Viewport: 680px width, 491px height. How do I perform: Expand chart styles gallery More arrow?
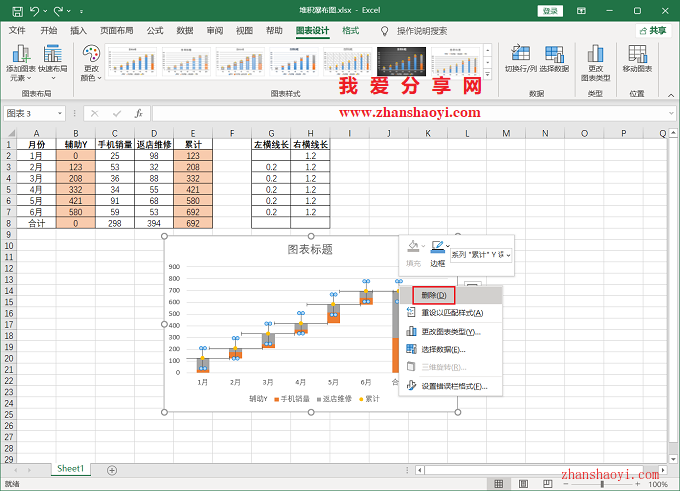488,75
